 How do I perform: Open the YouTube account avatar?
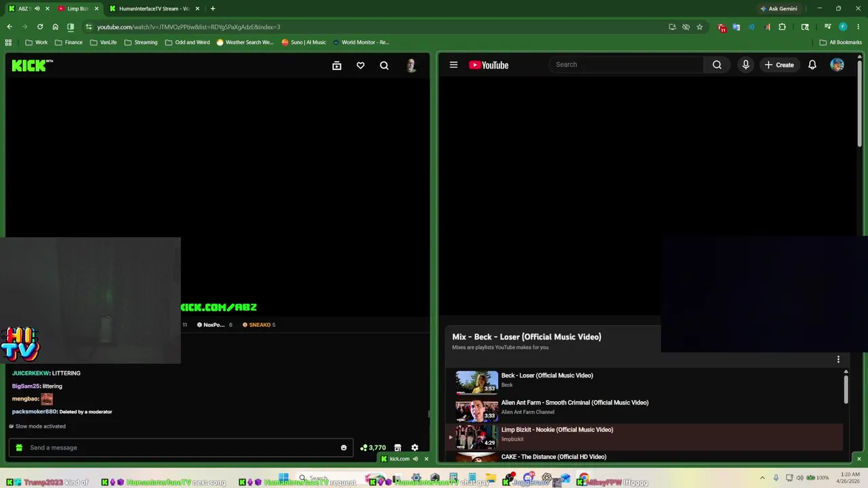[837, 65]
